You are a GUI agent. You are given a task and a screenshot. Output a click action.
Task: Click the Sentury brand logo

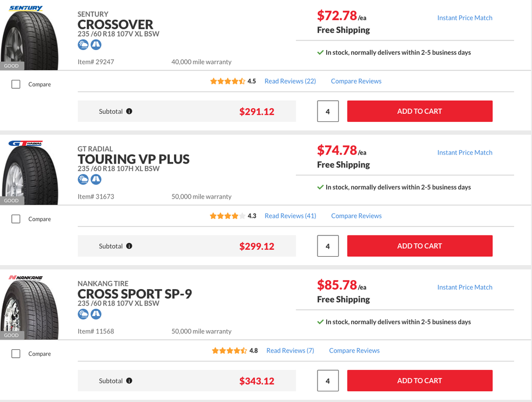pos(26,9)
